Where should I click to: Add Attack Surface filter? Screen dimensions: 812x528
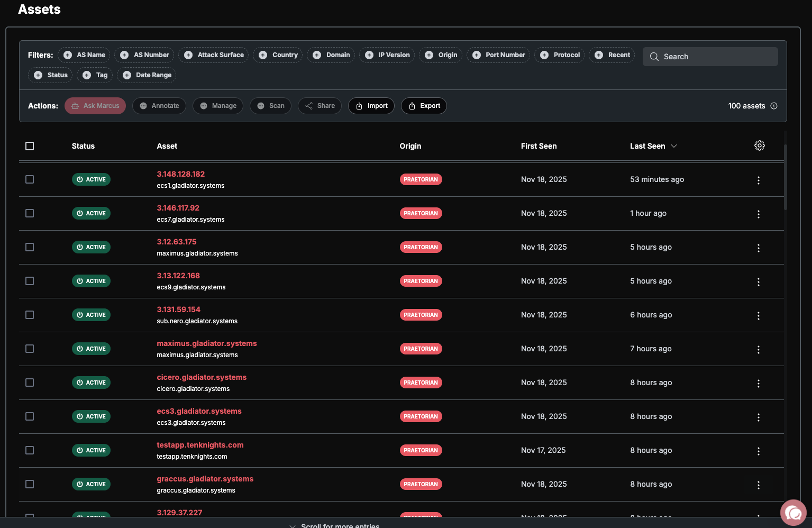(x=214, y=55)
